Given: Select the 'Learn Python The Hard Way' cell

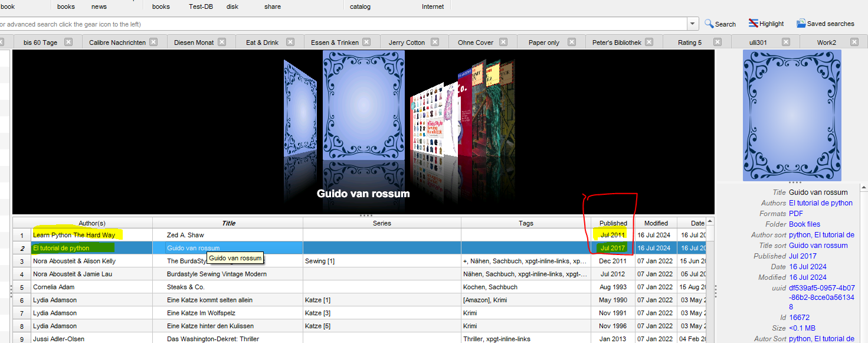Looking at the screenshot, I should tap(91, 235).
